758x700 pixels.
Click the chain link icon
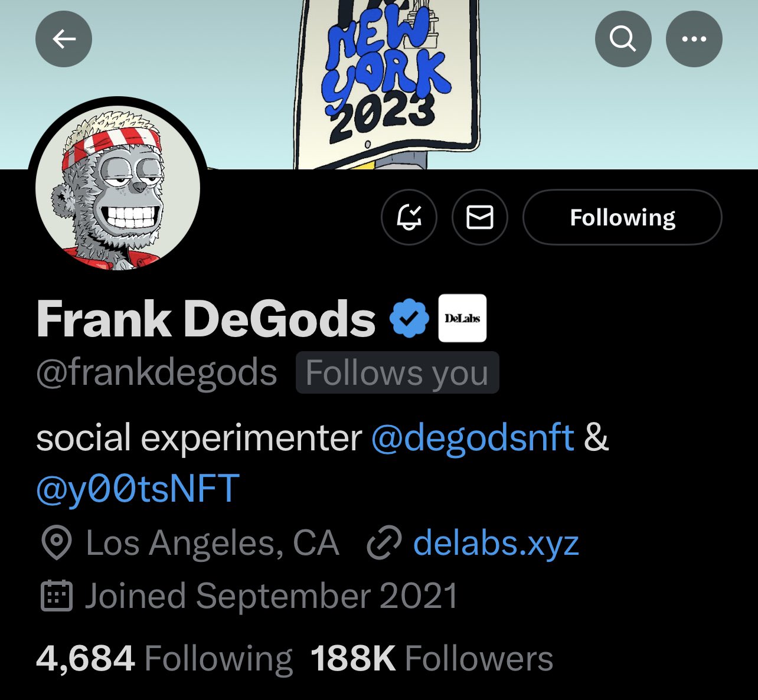pyautogui.click(x=384, y=543)
